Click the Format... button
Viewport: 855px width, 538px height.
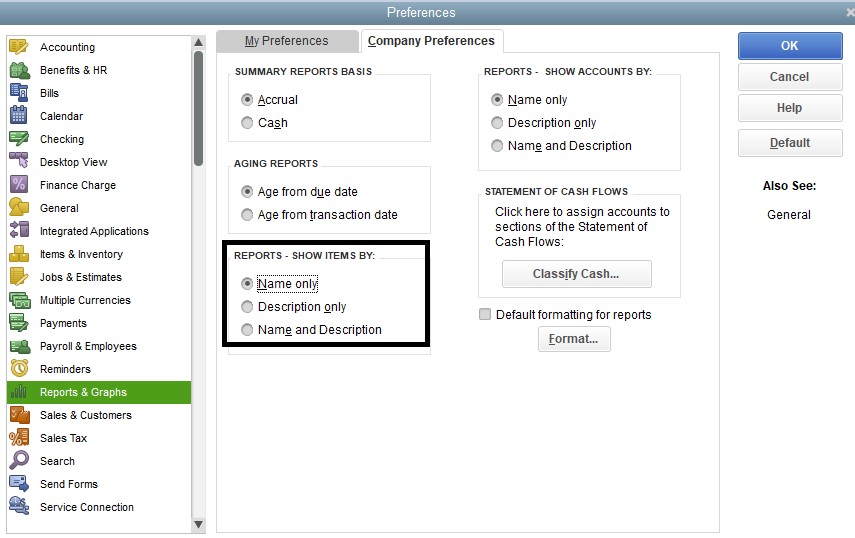point(574,339)
